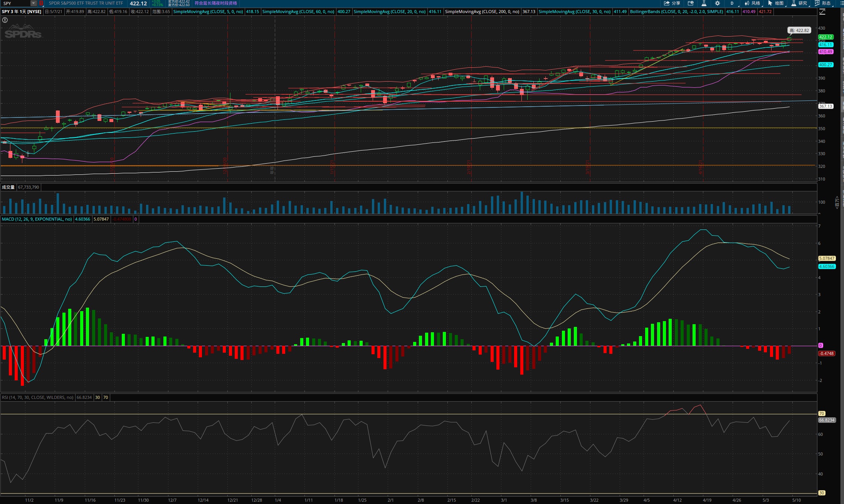Image resolution: width=844 pixels, height=504 pixels.
Task: Open the alert/news icon beside 分享
Action: [x=691, y=3]
